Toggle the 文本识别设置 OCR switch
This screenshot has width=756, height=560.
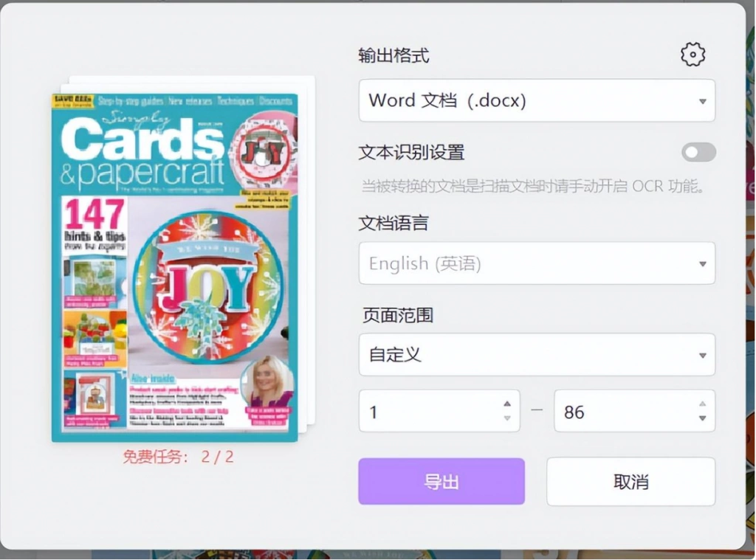(x=698, y=152)
